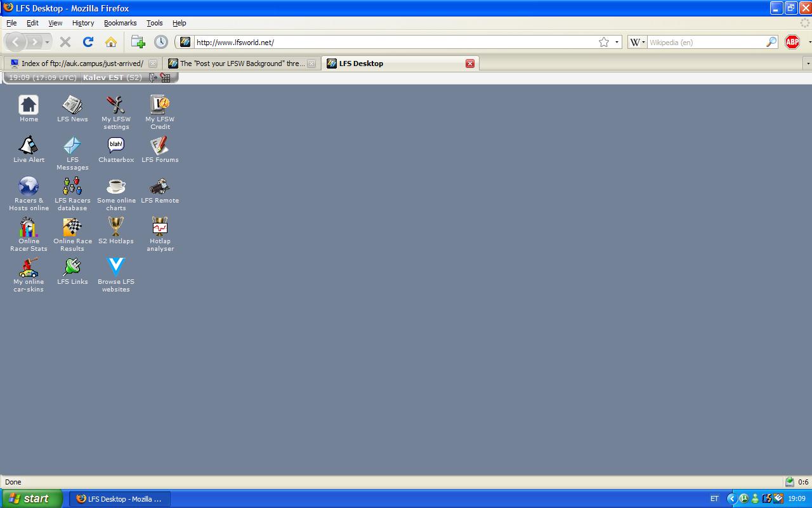Open Online Race Results checkered flag icon
This screenshot has height=508, width=812.
72,227
